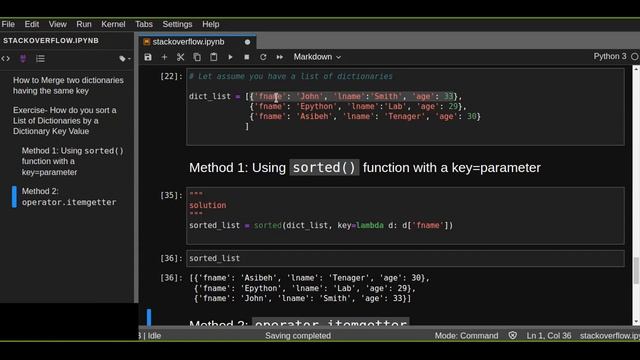Restart kernel and run all cells icon
This screenshot has height=360, width=640.
point(280,57)
